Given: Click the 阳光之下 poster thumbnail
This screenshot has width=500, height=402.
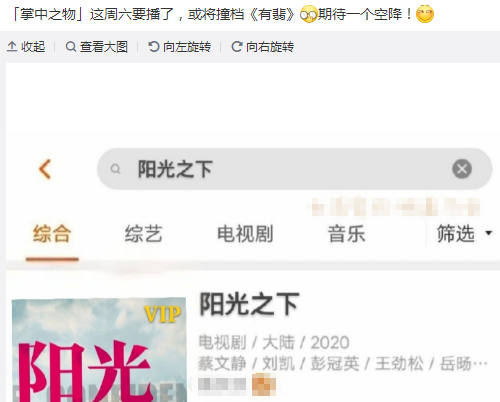Looking at the screenshot, I should click(99, 350).
